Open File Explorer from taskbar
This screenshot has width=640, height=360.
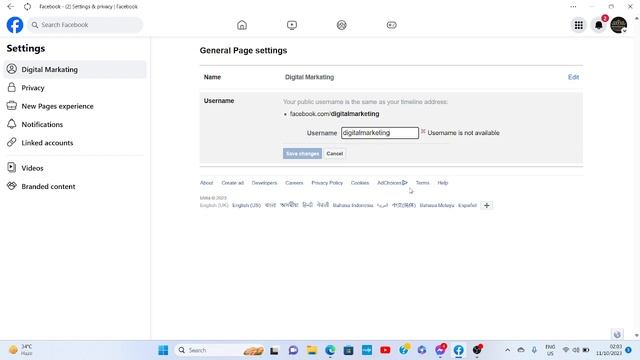[x=312, y=350]
